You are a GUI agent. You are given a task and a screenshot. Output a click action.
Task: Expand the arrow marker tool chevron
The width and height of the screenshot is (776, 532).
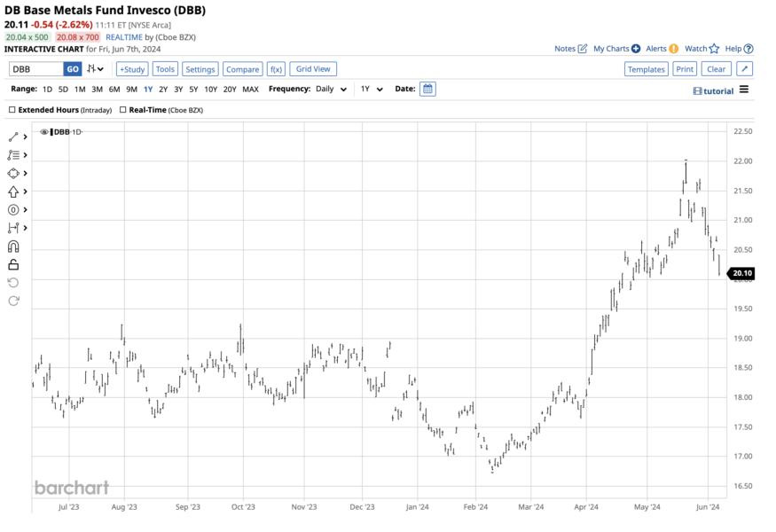[x=25, y=192]
